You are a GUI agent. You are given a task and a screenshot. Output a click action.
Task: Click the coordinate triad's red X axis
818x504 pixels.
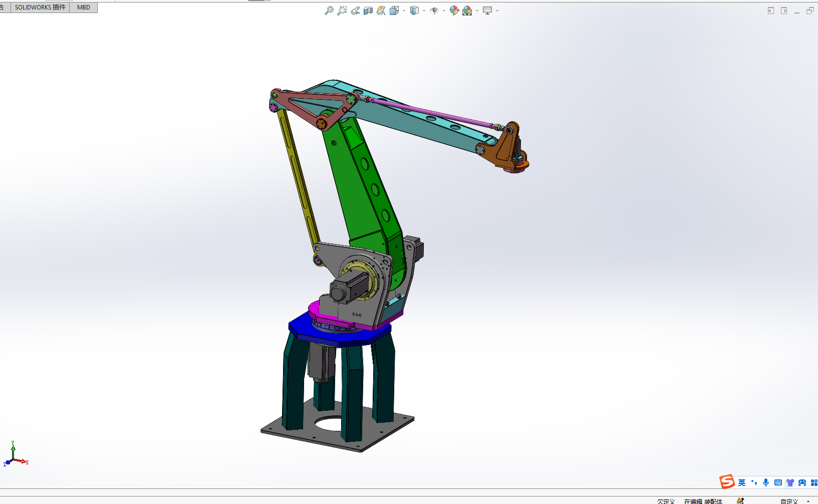[x=22, y=461]
